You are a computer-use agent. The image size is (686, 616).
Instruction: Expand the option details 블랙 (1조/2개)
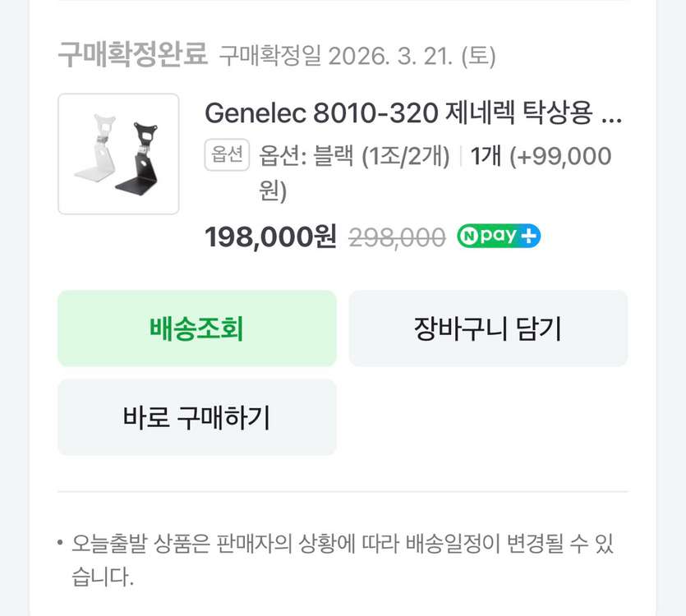(353, 155)
